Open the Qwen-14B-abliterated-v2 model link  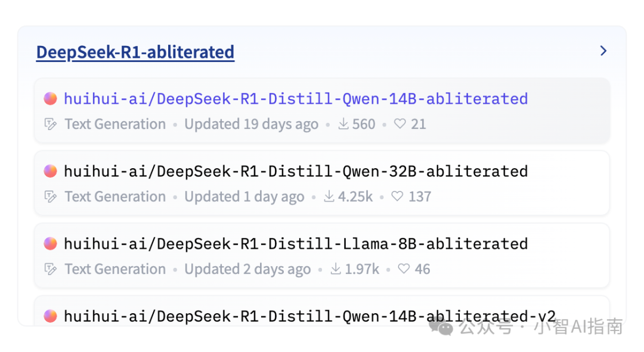(x=309, y=316)
